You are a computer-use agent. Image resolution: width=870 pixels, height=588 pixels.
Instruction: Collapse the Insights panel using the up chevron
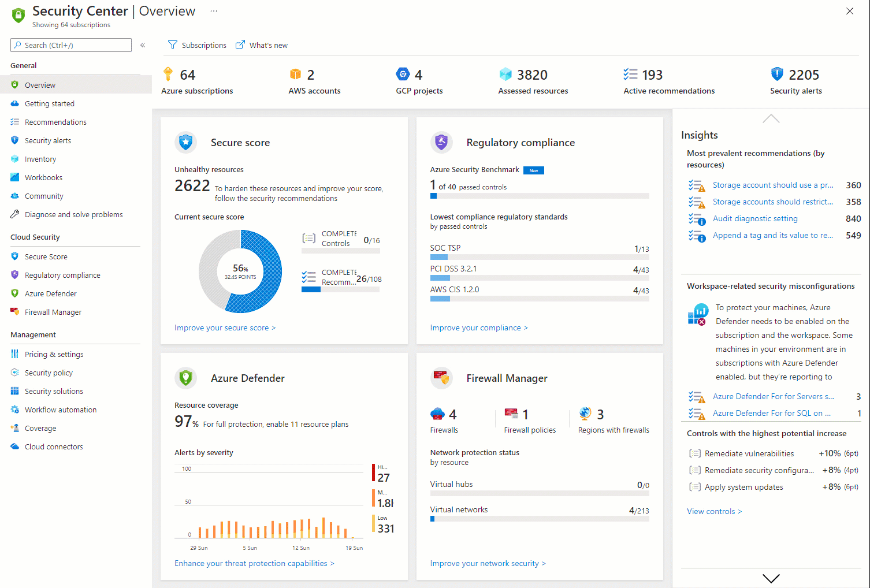pyautogui.click(x=771, y=118)
